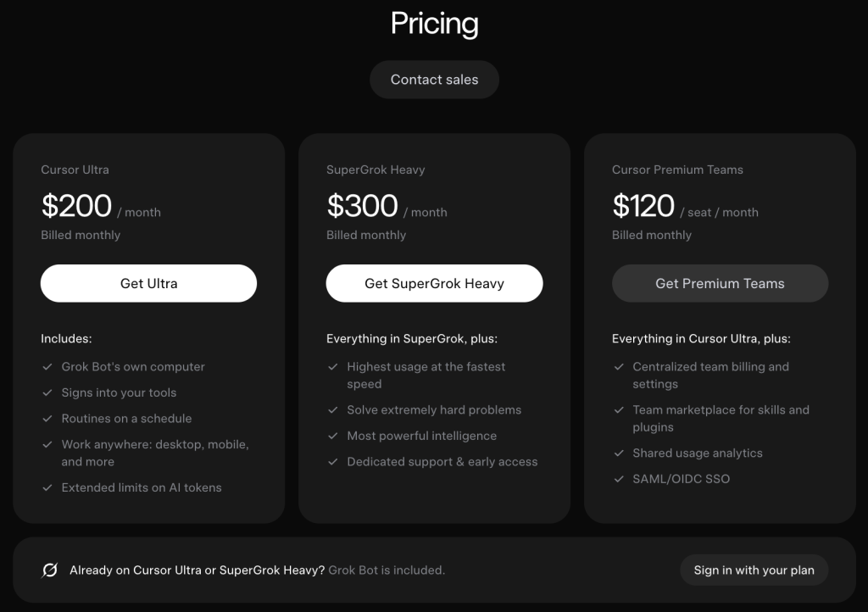Click the SuperGrok Heavy plan title
Viewport: 868px width, 612px height.
(x=376, y=170)
